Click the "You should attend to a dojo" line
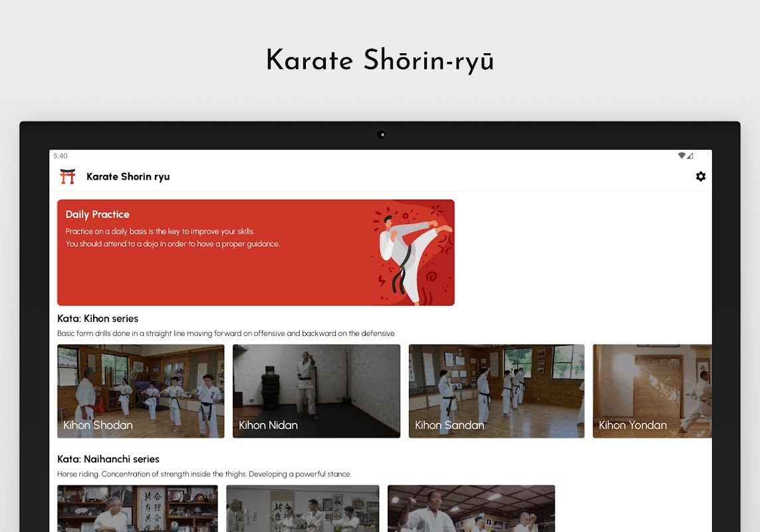 173,244
